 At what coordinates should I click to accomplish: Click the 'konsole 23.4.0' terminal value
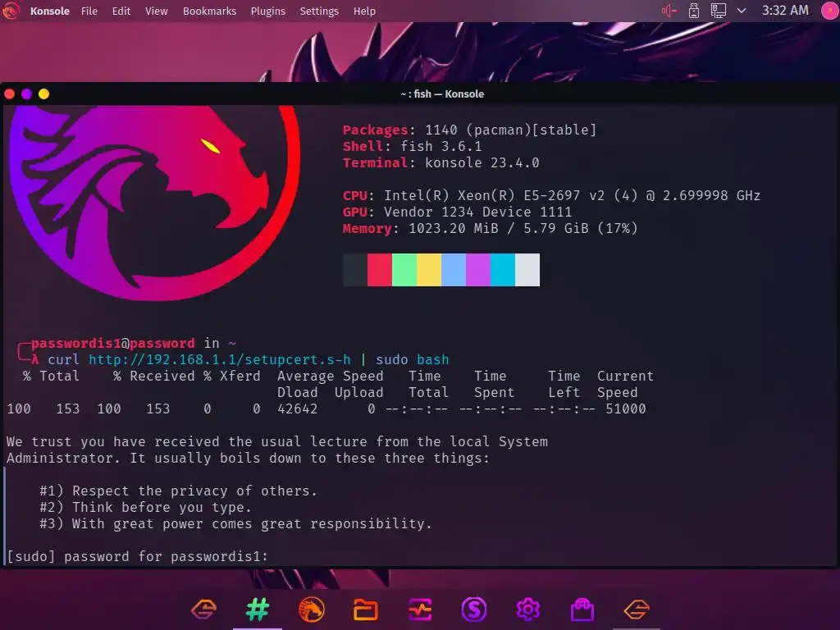coord(482,163)
